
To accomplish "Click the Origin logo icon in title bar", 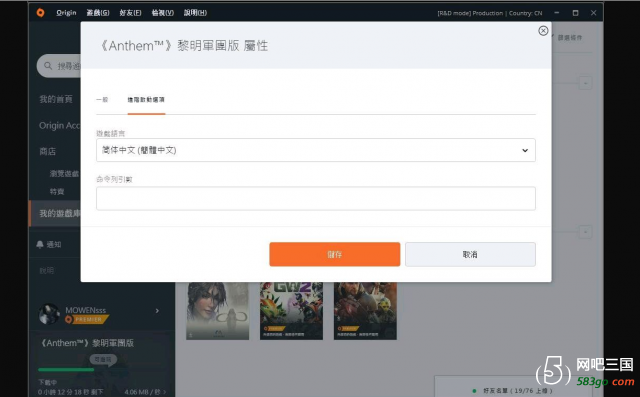I will pos(40,13).
